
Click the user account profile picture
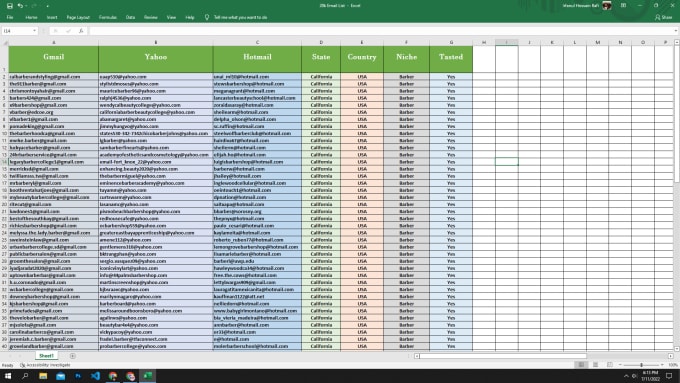click(x=607, y=6)
